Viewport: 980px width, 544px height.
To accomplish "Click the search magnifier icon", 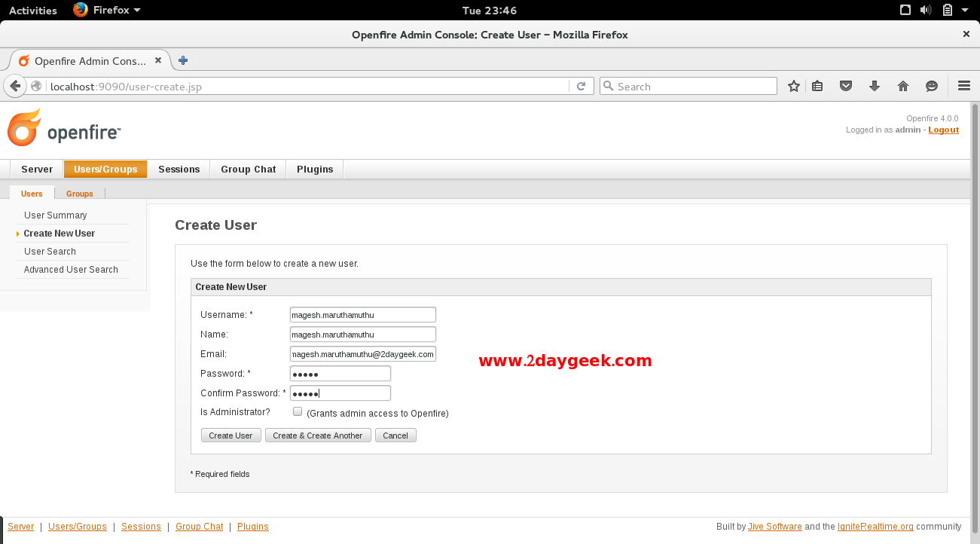I will [x=609, y=86].
